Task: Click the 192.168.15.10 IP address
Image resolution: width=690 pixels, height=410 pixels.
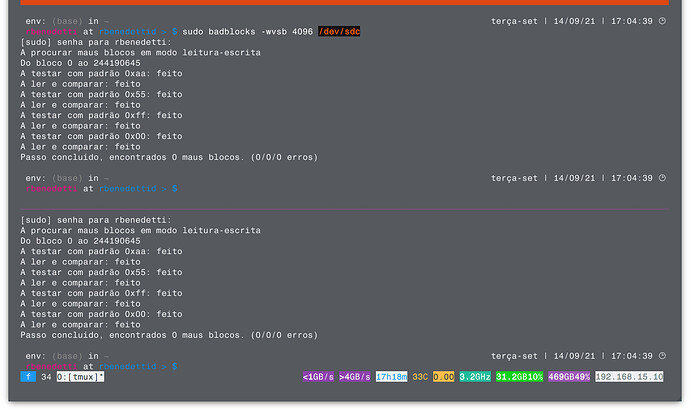Action: tap(629, 377)
